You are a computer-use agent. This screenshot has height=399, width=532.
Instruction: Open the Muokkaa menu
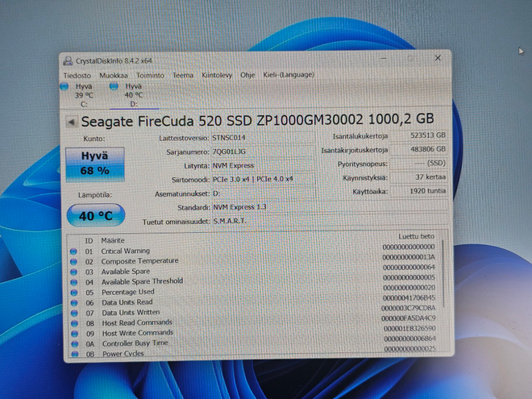tap(114, 75)
